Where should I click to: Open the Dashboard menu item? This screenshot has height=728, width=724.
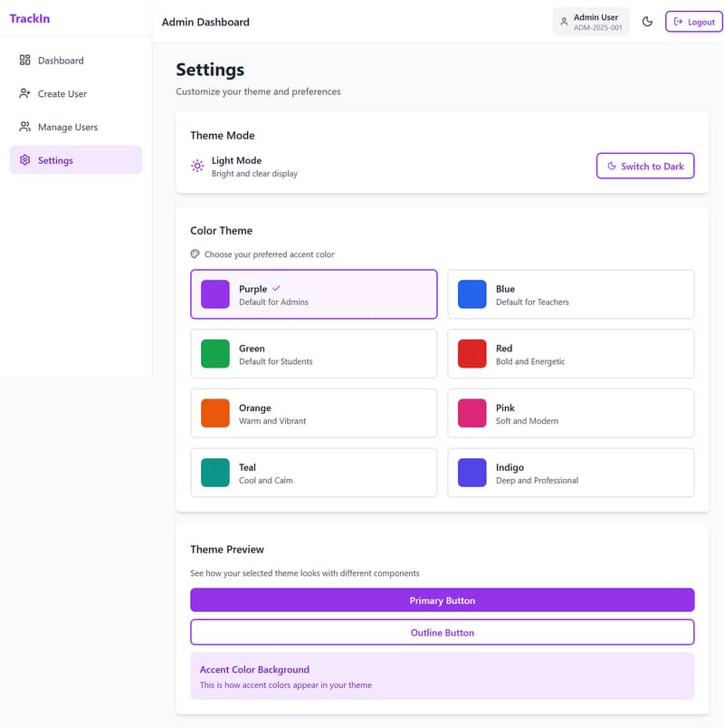coord(61,61)
